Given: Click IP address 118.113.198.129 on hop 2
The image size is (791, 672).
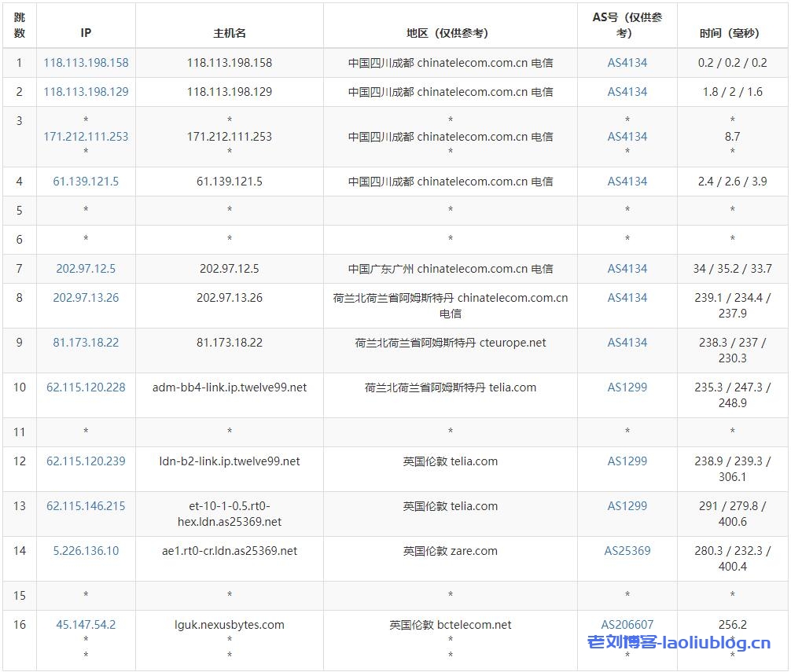Looking at the screenshot, I should pyautogui.click(x=86, y=92).
